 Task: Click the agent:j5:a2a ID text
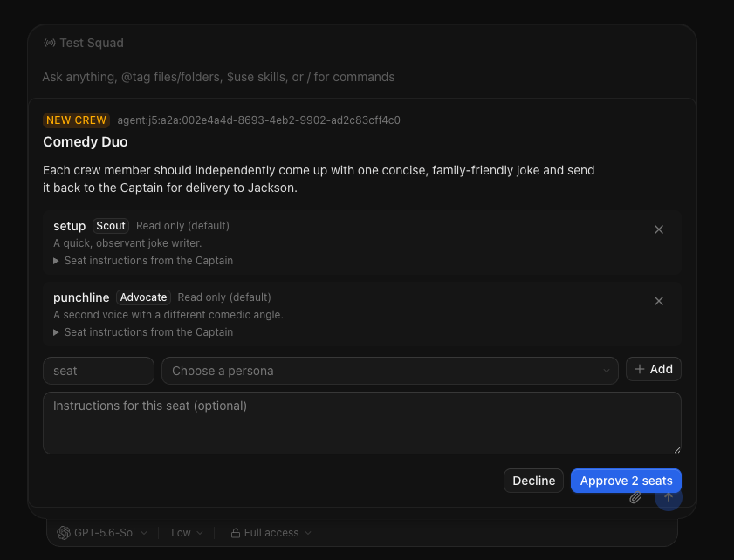click(258, 120)
